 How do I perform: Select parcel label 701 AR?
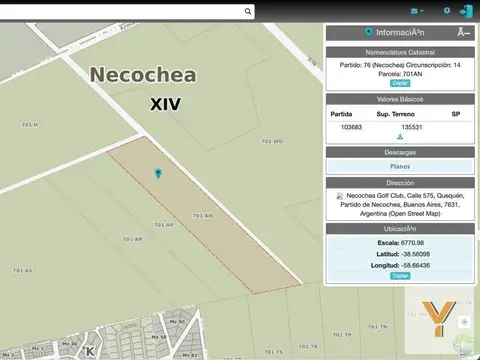(132, 239)
